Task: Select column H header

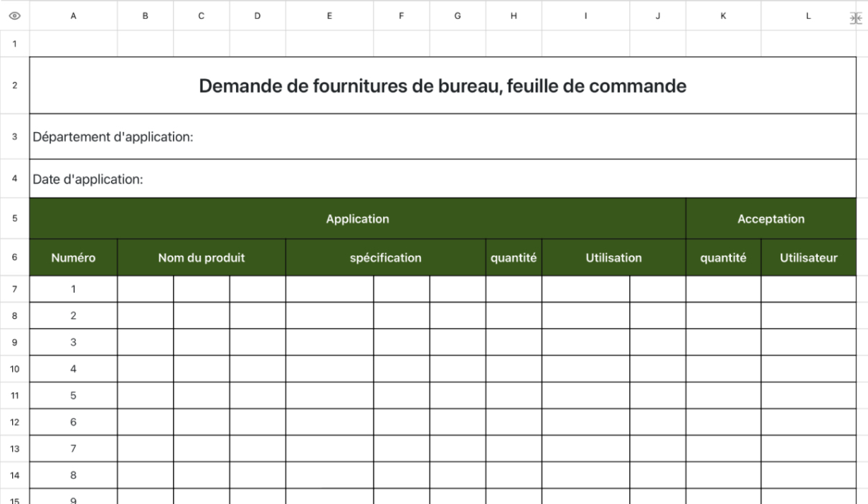Action: coord(514,16)
